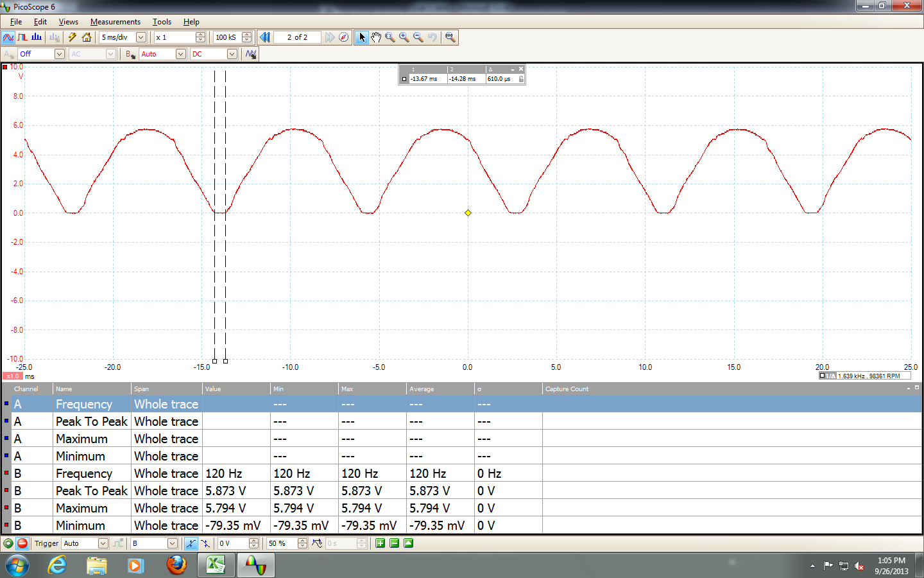Open the trigger source channel B dropdown
This screenshot has height=578, width=924.
[x=173, y=543]
